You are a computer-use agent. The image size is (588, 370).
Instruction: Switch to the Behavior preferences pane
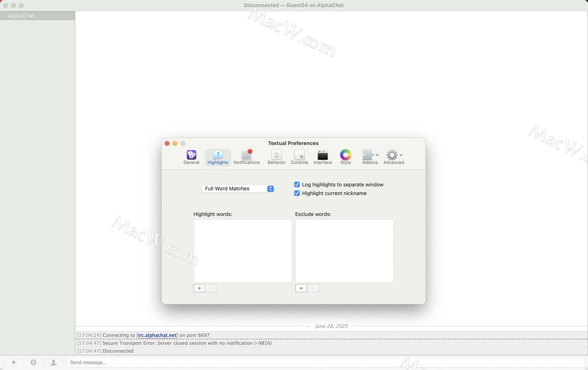click(x=276, y=157)
